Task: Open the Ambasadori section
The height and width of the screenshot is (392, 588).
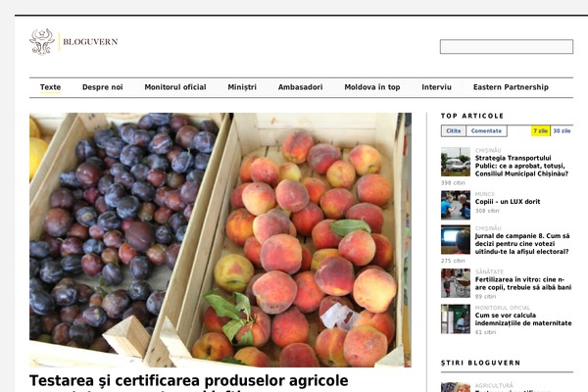Action: [x=300, y=87]
